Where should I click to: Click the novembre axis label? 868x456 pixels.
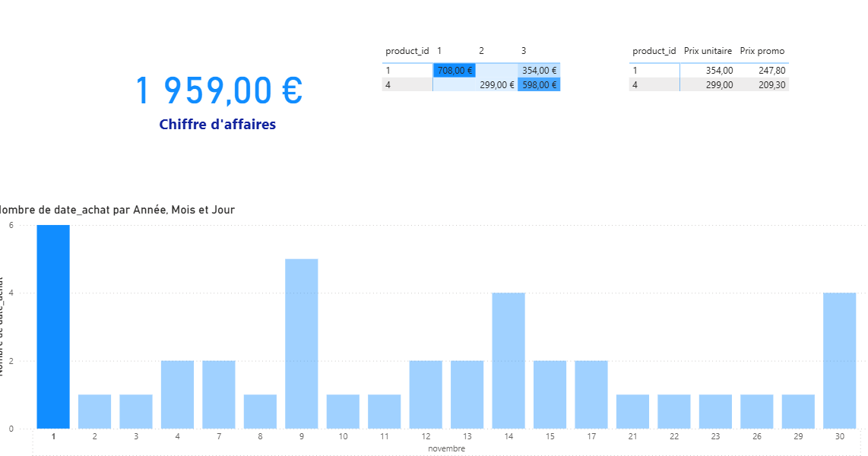click(446, 448)
